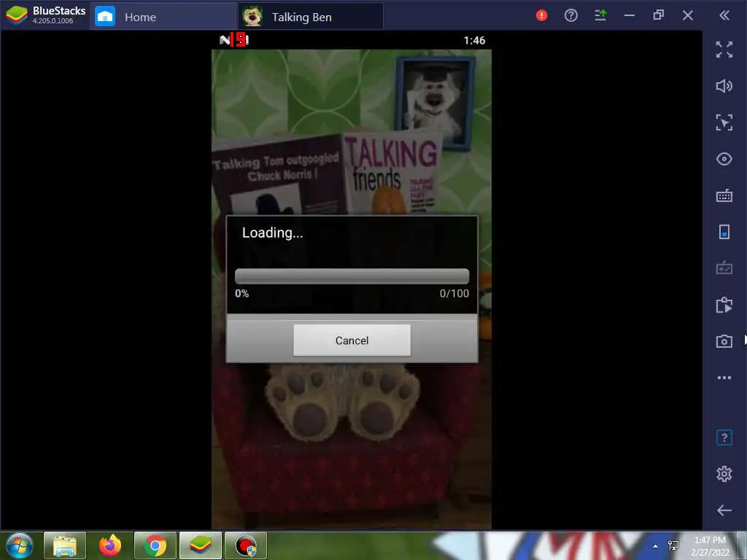Image resolution: width=747 pixels, height=560 pixels.
Task: Click the loading progress bar
Action: click(352, 276)
